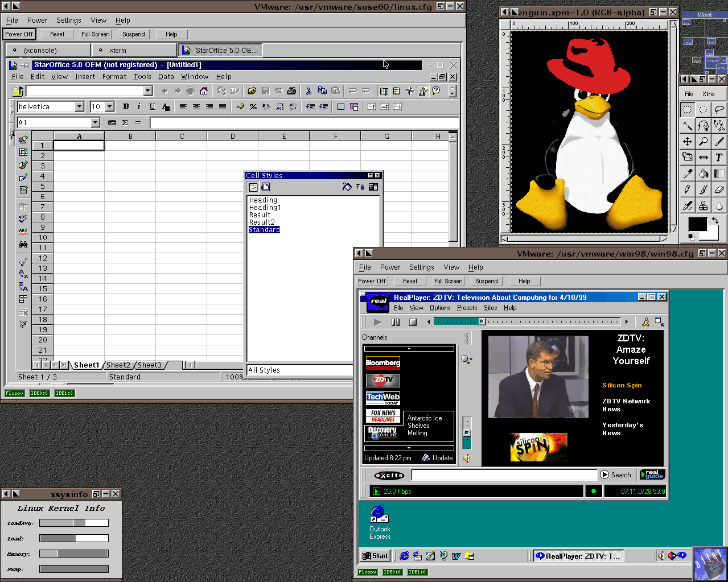
Task: Click the Excite search input field
Action: tap(504, 474)
